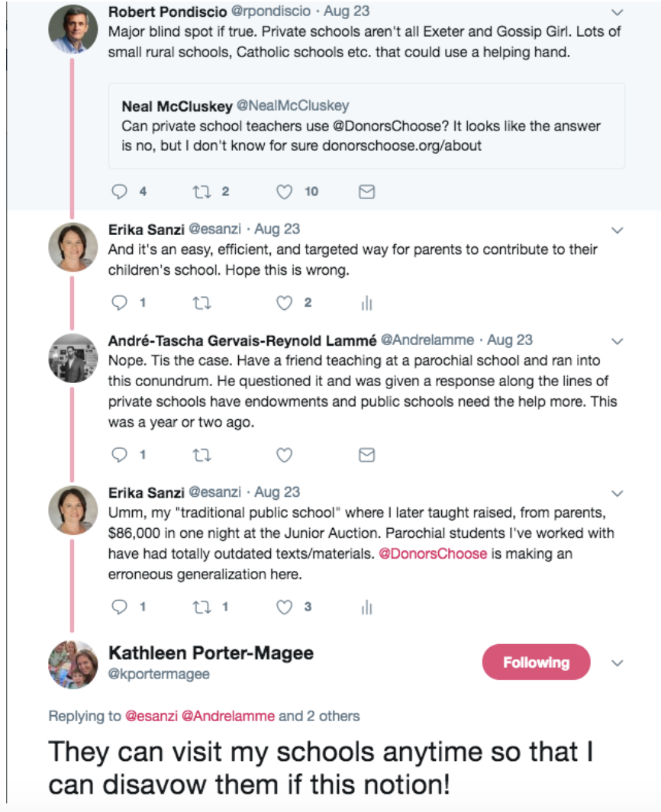Retweet Robert Pondiscio's tweet
Image resolution: width=661 pixels, height=812 pixels.
pos(202,192)
